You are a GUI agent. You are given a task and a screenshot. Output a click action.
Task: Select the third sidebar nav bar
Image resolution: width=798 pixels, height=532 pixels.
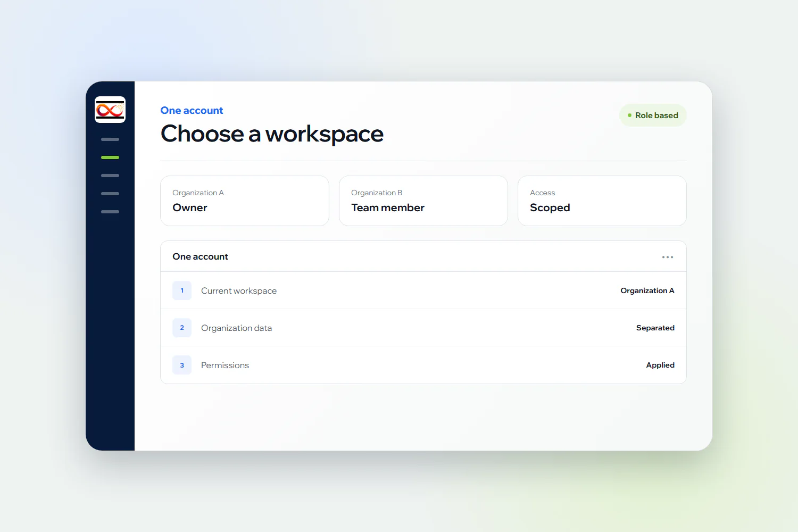(110, 176)
